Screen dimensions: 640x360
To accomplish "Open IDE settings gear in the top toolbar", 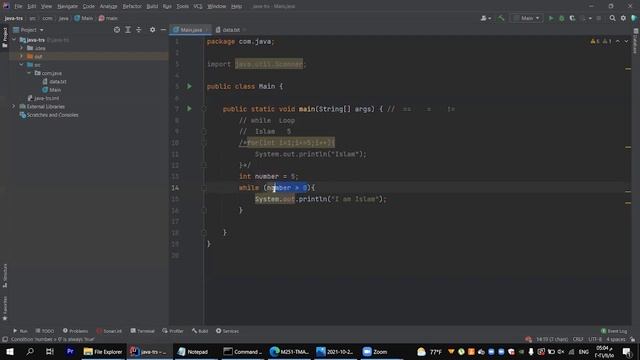I will click(x=623, y=18).
